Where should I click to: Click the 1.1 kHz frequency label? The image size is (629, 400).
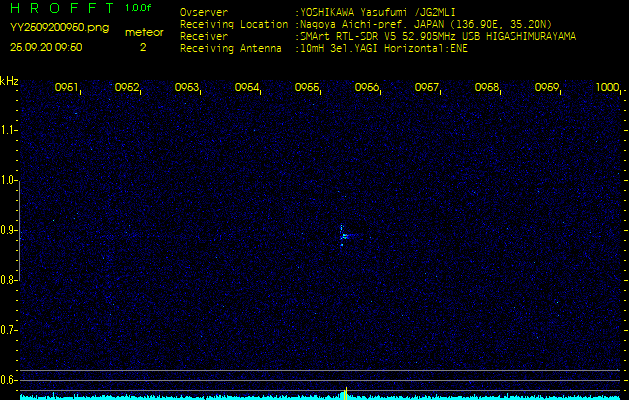point(8,130)
